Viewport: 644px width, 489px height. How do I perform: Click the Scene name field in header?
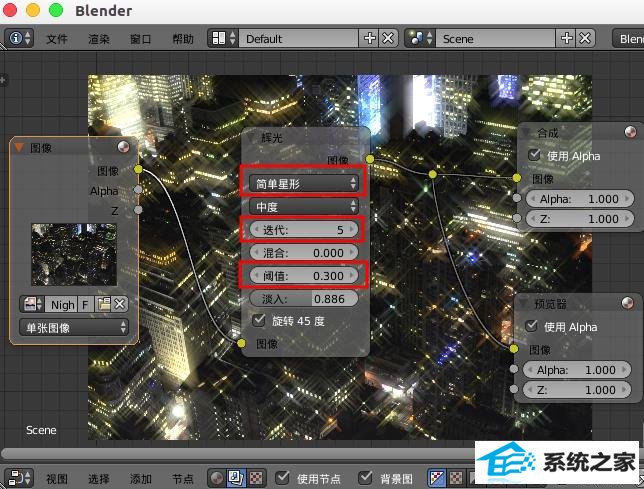pos(496,39)
